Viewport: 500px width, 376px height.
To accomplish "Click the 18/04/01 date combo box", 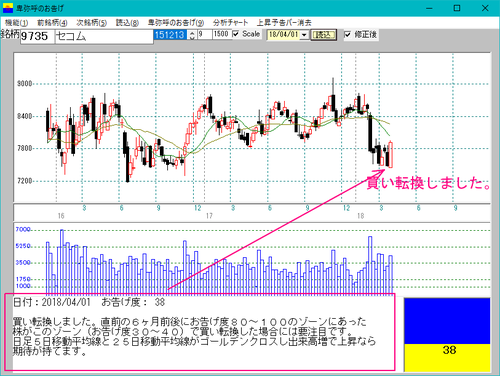I will point(288,35).
